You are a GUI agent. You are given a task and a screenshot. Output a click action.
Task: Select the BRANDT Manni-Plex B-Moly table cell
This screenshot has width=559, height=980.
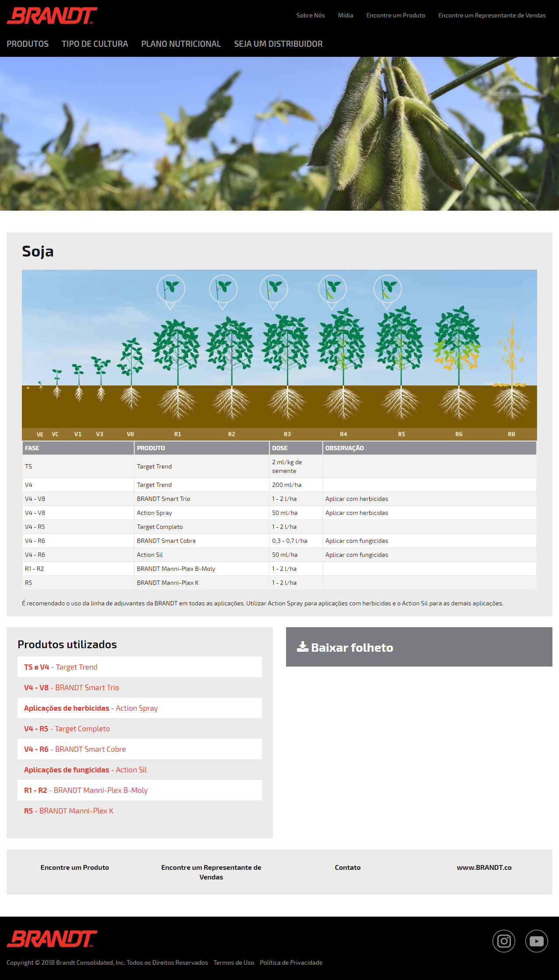202,569
